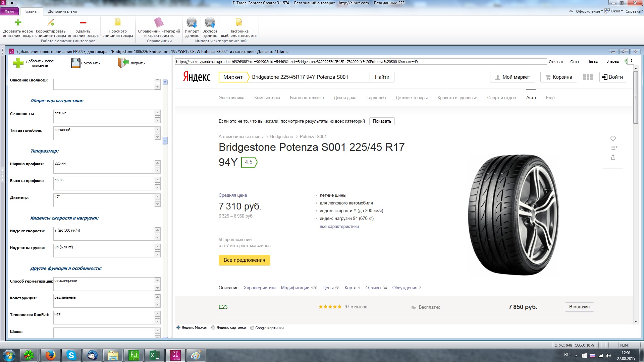Open Excel from the taskbar
The height and width of the screenshot is (362, 644).
[x=154, y=355]
